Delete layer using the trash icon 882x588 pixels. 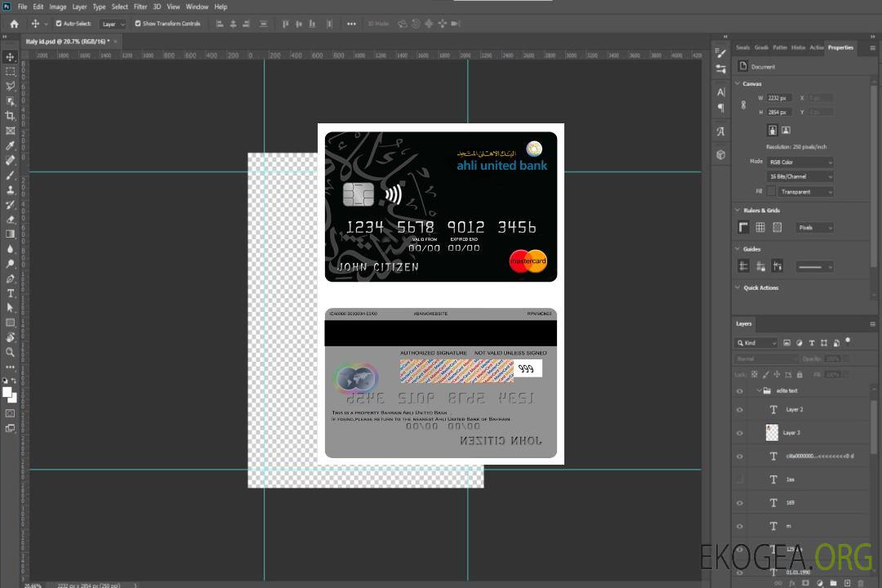[861, 583]
